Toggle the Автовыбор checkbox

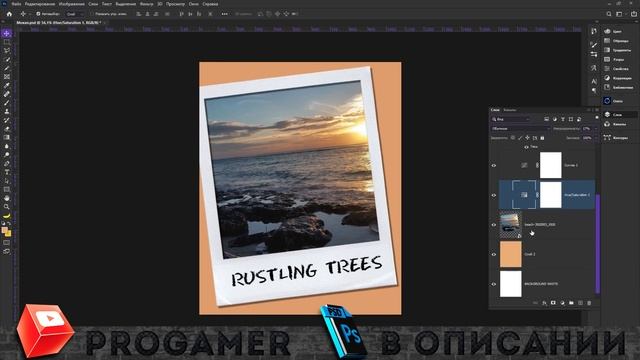[x=38, y=14]
